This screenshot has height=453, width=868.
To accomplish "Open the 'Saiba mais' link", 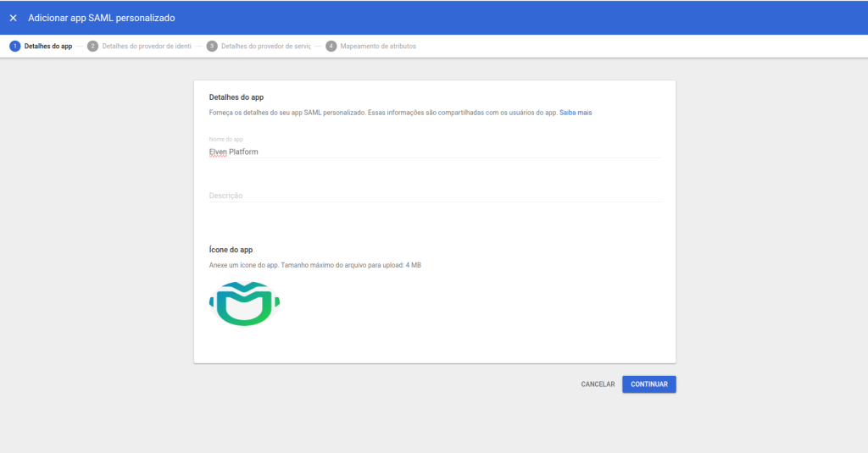I will click(575, 113).
